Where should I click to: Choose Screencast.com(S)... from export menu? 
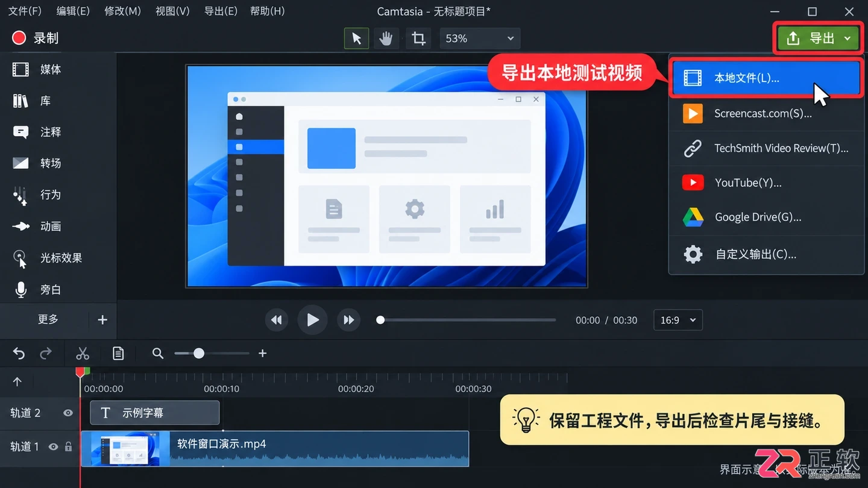pos(766,113)
